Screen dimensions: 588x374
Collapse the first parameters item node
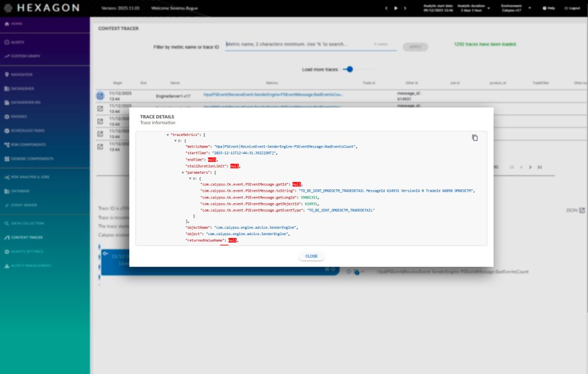tap(190, 178)
